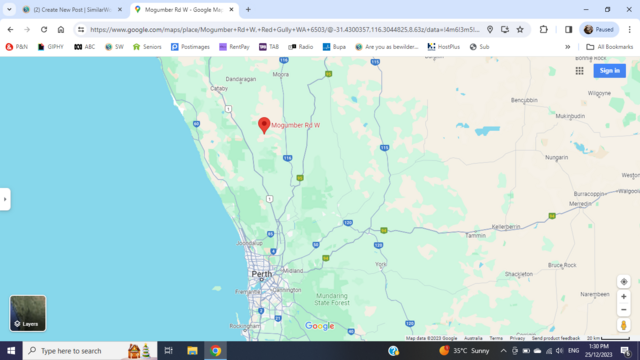640x360 pixels.
Task: Open the Windows Start menu
Action: tap(11, 351)
